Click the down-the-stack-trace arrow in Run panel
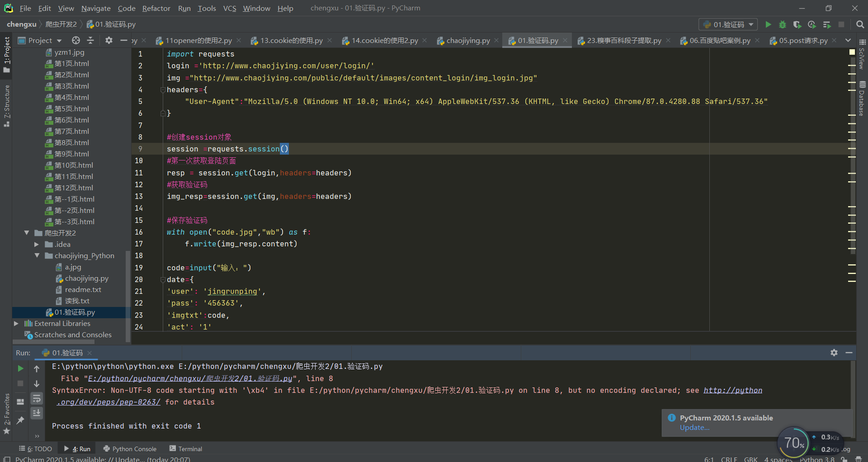Viewport: 868px width, 462px height. click(37, 383)
